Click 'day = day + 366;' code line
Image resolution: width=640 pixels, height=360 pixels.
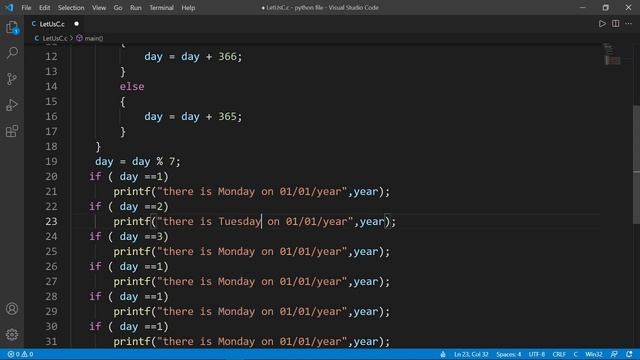click(193, 56)
